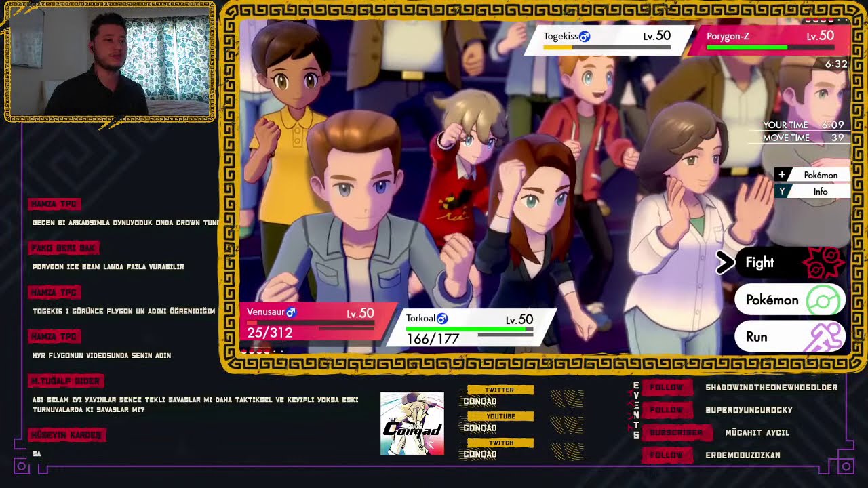Click Venusaur's low red HP bar
This screenshot has height=488, width=868.
coord(311,324)
